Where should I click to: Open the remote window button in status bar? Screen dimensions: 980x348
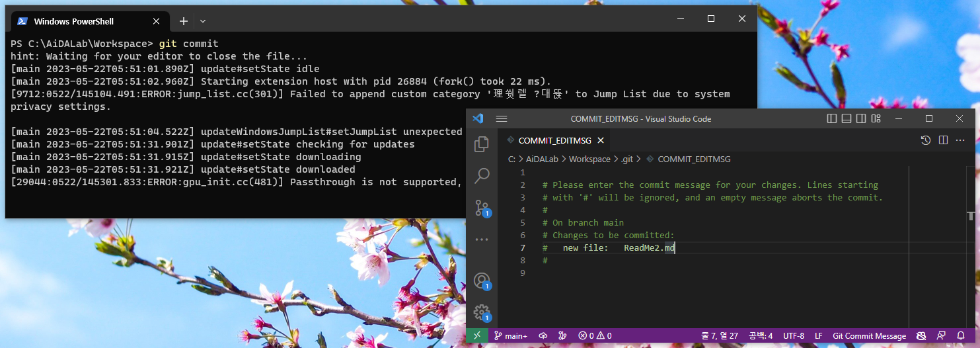[477, 335]
